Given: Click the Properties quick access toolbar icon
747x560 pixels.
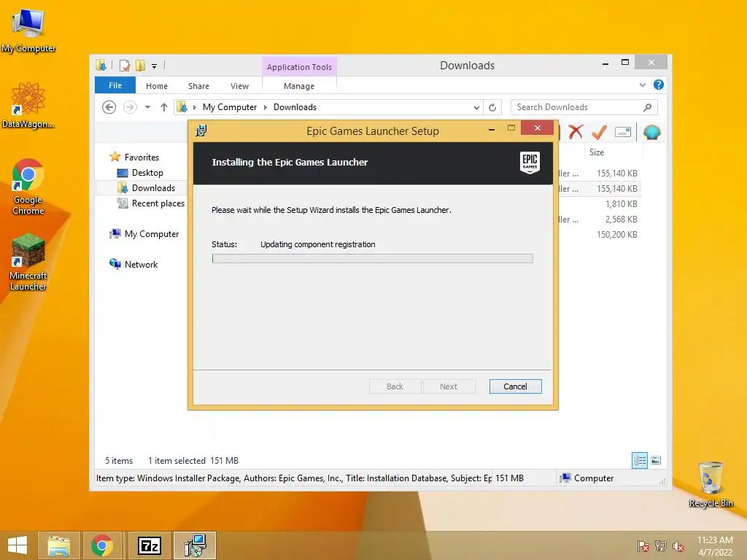Looking at the screenshot, I should pos(125,66).
